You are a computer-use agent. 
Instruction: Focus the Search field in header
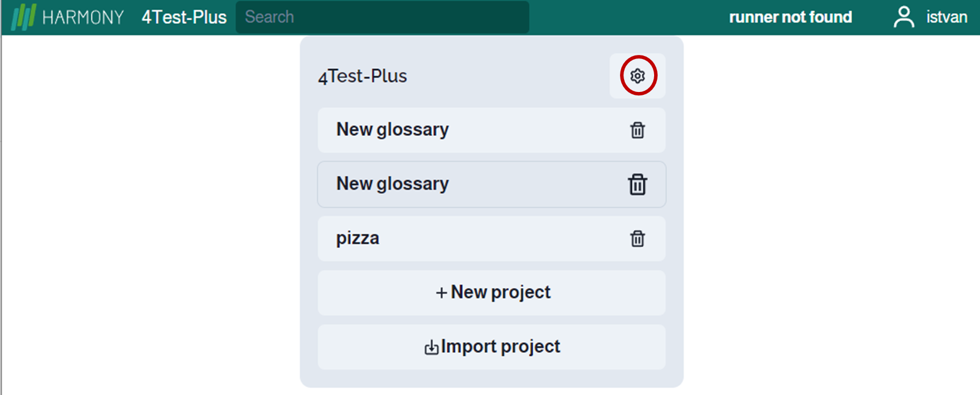click(x=383, y=17)
